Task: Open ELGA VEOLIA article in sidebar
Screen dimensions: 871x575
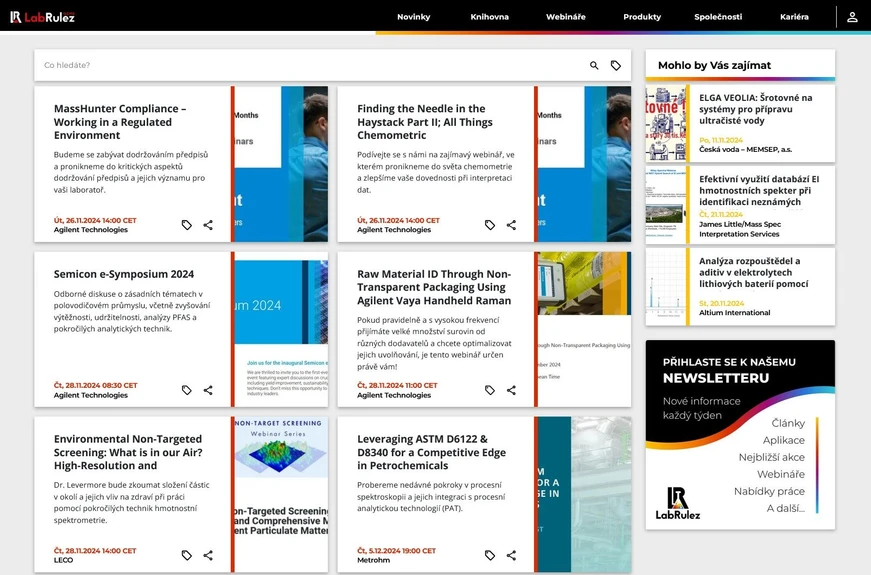Action: tap(755, 109)
